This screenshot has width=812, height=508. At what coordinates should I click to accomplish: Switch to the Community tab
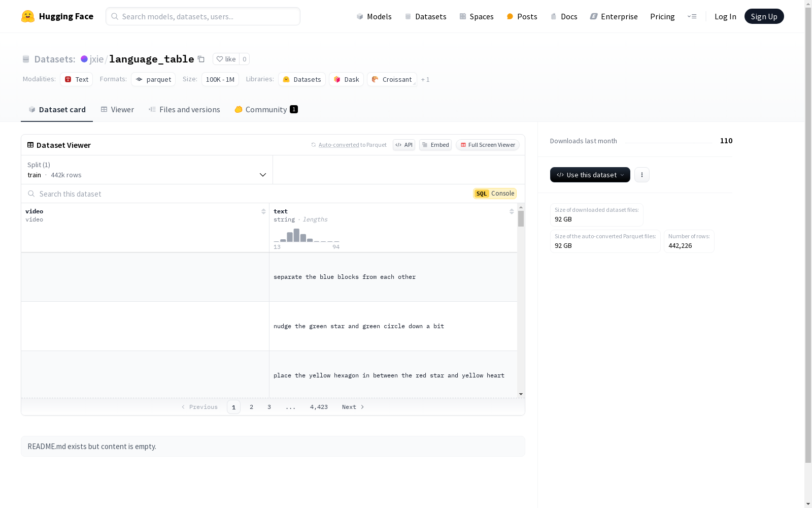pos(266,110)
